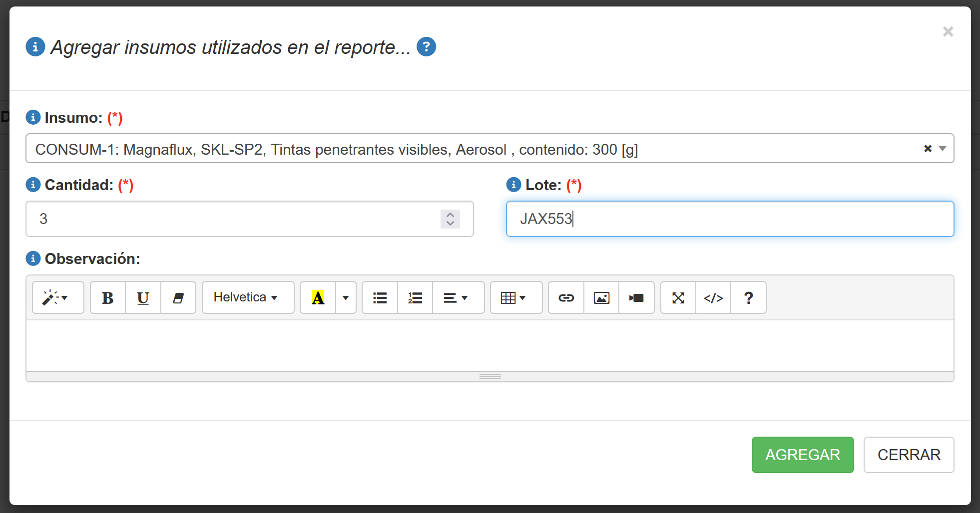Insert an ordered numbered list
Image resolution: width=980 pixels, height=513 pixels.
[x=415, y=298]
